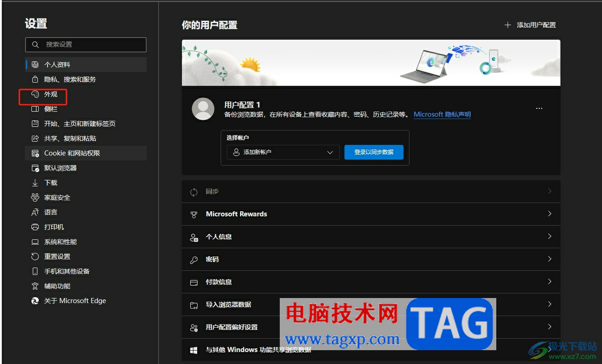Click the Windows logo icon in sharing row

point(194,350)
